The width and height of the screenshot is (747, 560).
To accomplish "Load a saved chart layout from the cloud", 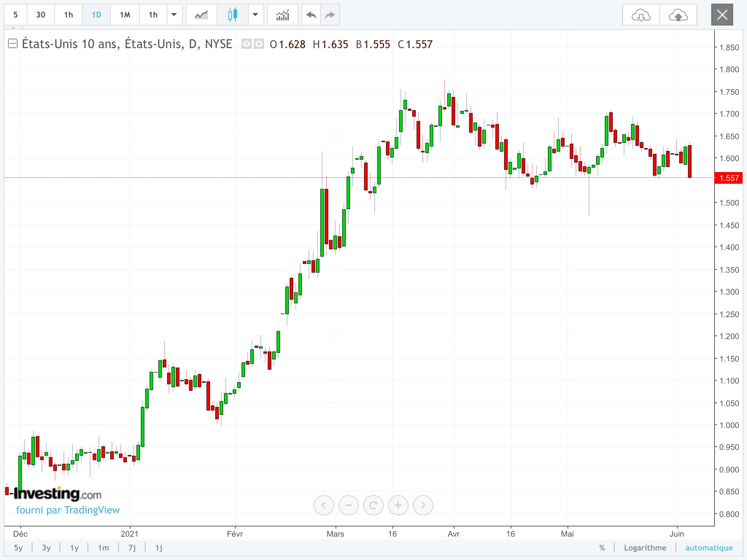I will click(641, 15).
